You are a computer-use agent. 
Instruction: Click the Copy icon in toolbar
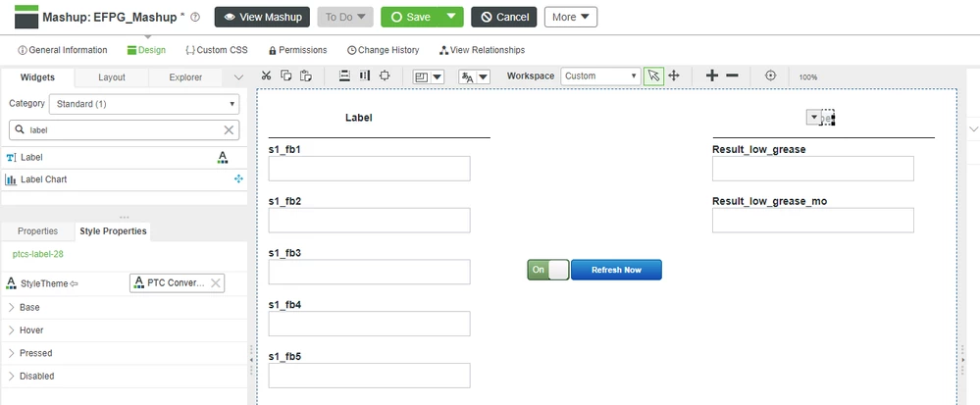coord(285,76)
